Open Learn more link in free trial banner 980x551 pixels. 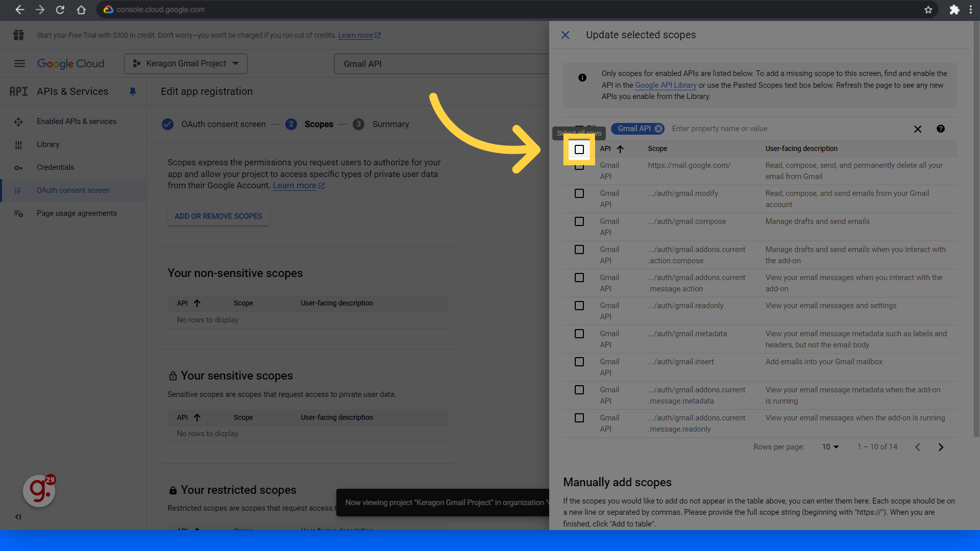[359, 36]
